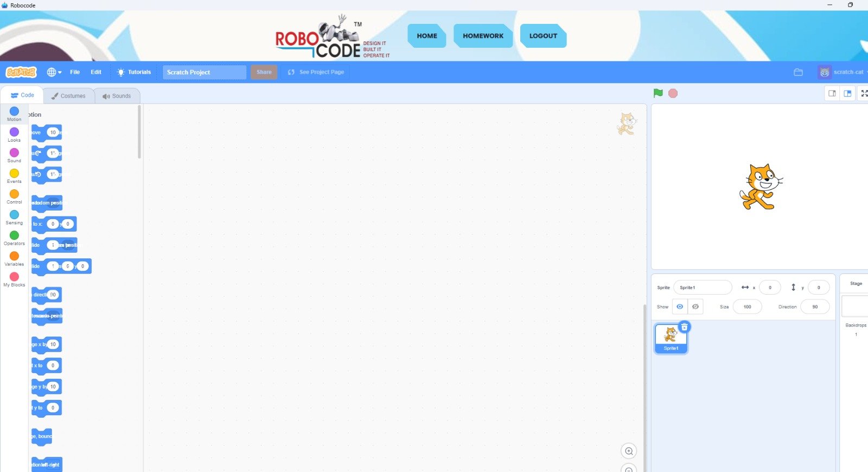The height and width of the screenshot is (472, 868).
Task: Click the green flag to run project
Action: (x=658, y=93)
